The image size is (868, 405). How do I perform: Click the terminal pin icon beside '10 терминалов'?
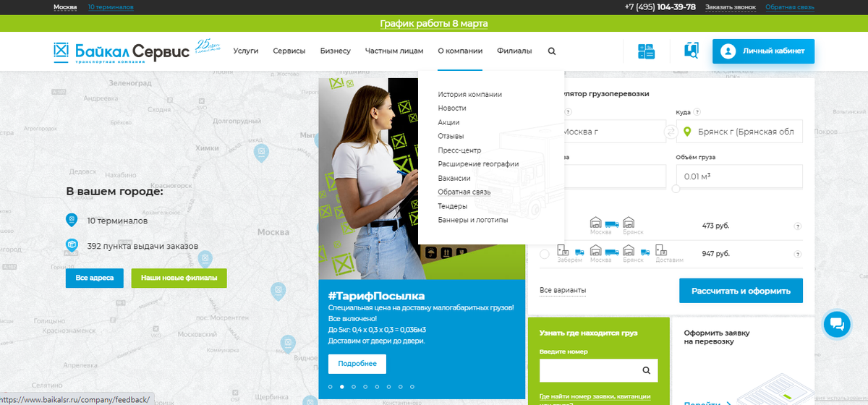pos(71,220)
